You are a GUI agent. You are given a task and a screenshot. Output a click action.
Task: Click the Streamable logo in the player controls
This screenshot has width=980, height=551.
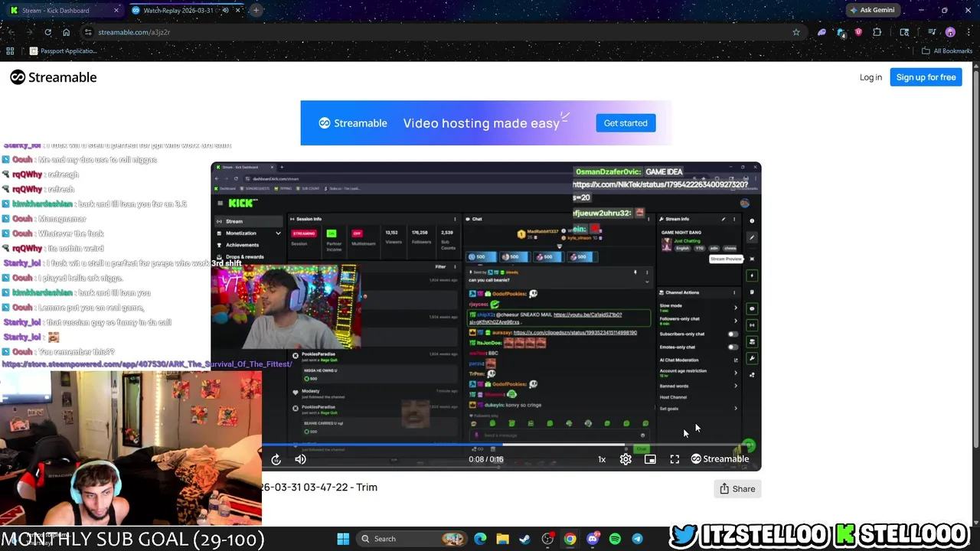[x=720, y=459]
